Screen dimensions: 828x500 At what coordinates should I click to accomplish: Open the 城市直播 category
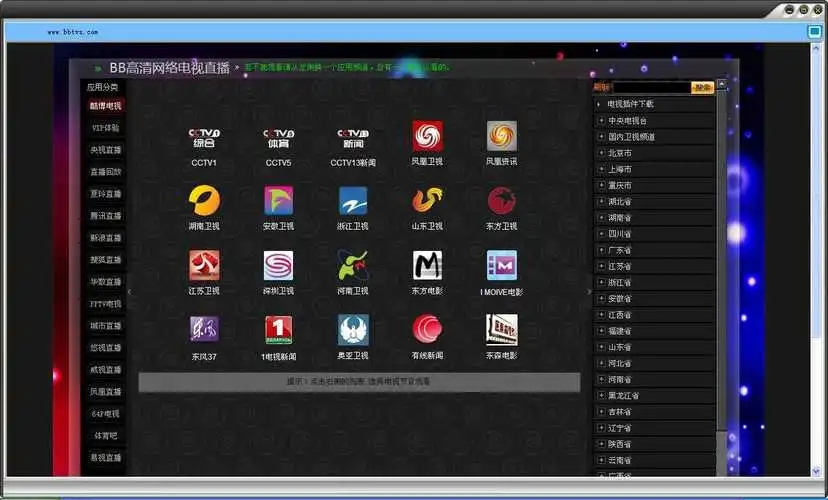click(106, 326)
